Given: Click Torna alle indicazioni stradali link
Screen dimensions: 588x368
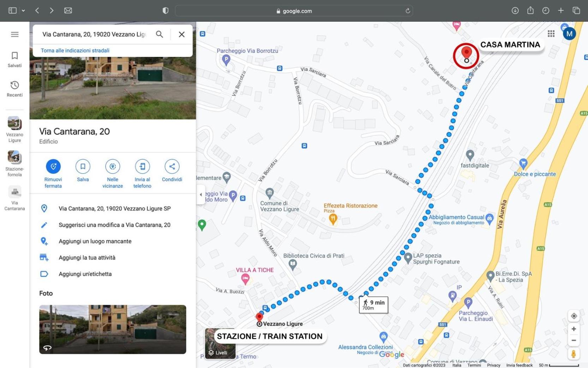Looking at the screenshot, I should [75, 51].
